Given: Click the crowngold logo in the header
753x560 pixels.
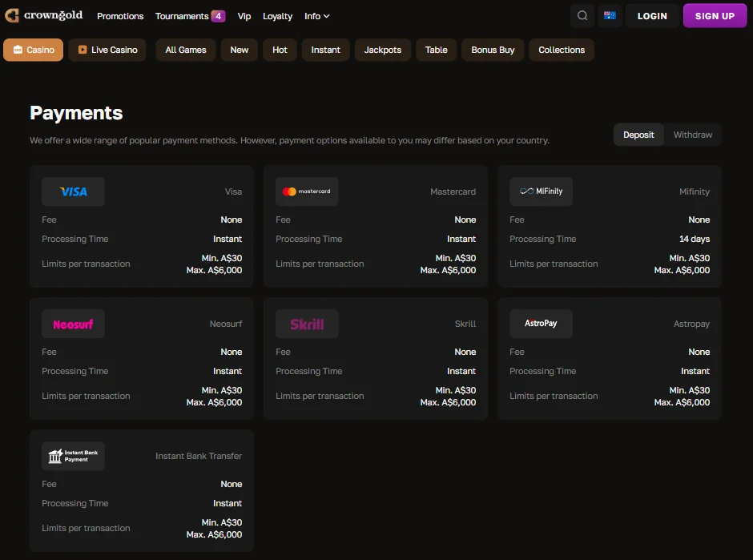Looking at the screenshot, I should [x=44, y=15].
